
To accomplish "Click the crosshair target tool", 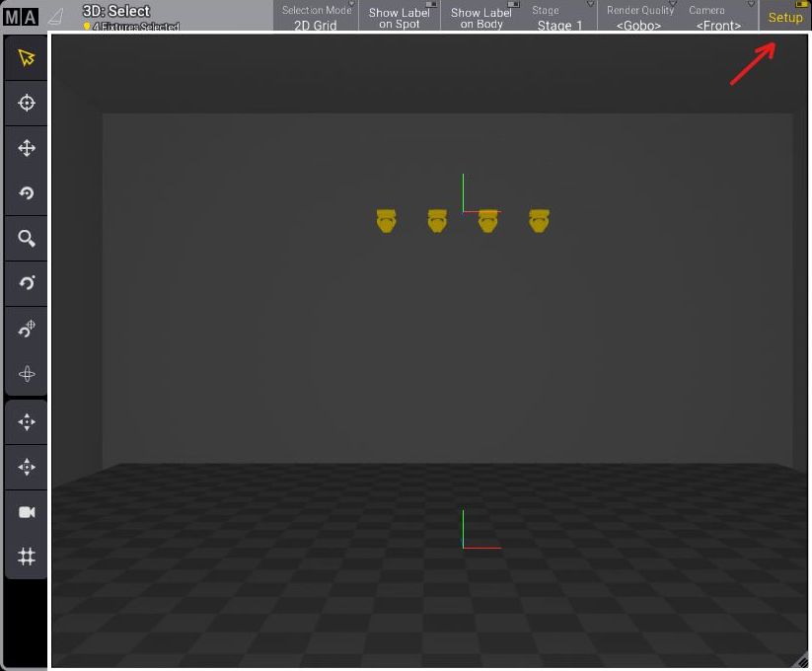I will [x=27, y=103].
